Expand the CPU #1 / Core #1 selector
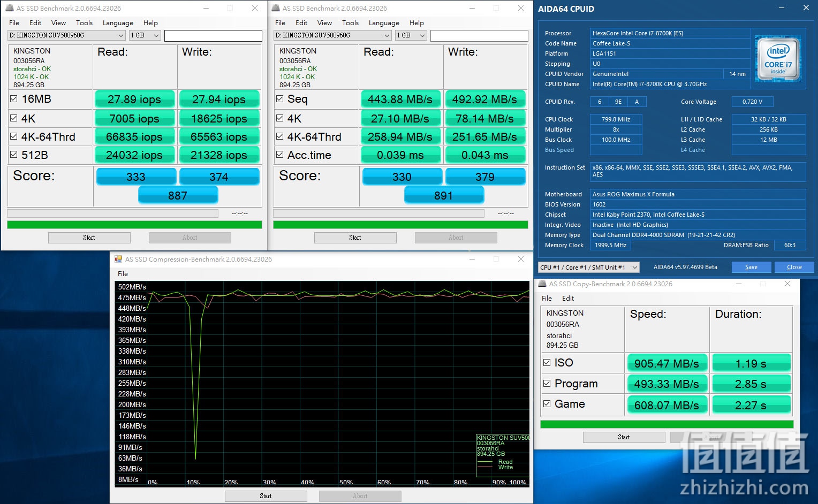The image size is (818, 504). pos(589,267)
